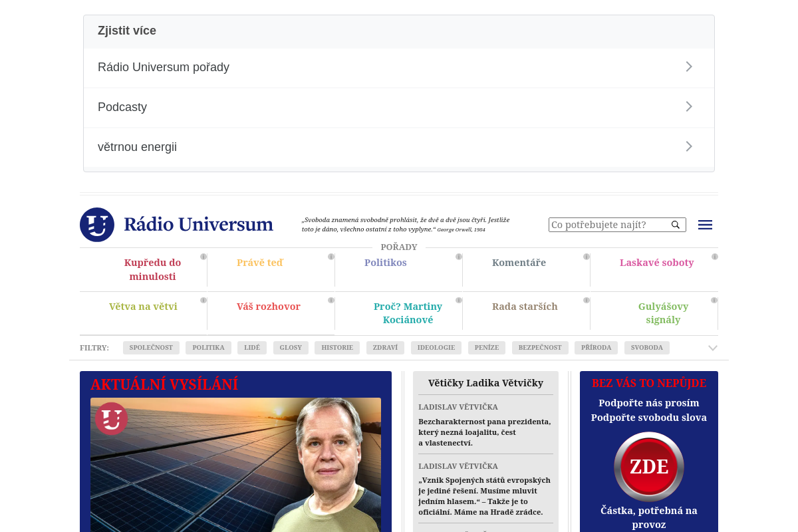Filter by SPOLEČNOST tag

[x=151, y=348]
